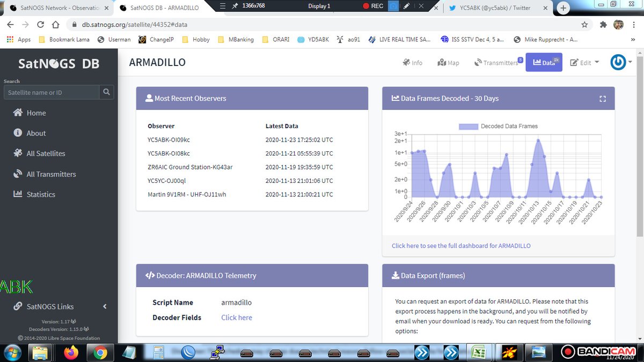
Task: Click the search magnifier icon in sidebar
Action: [107, 92]
